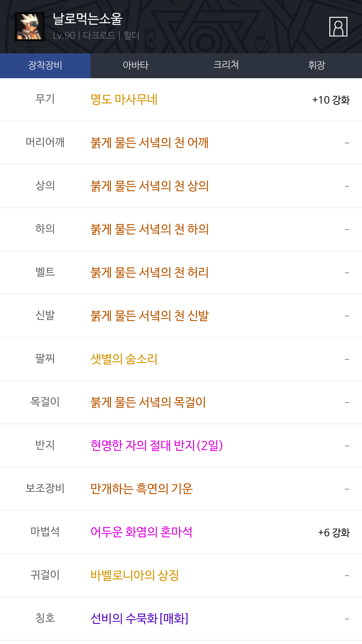Select the 장착장비 tab
362x644 pixels.
pos(45,66)
